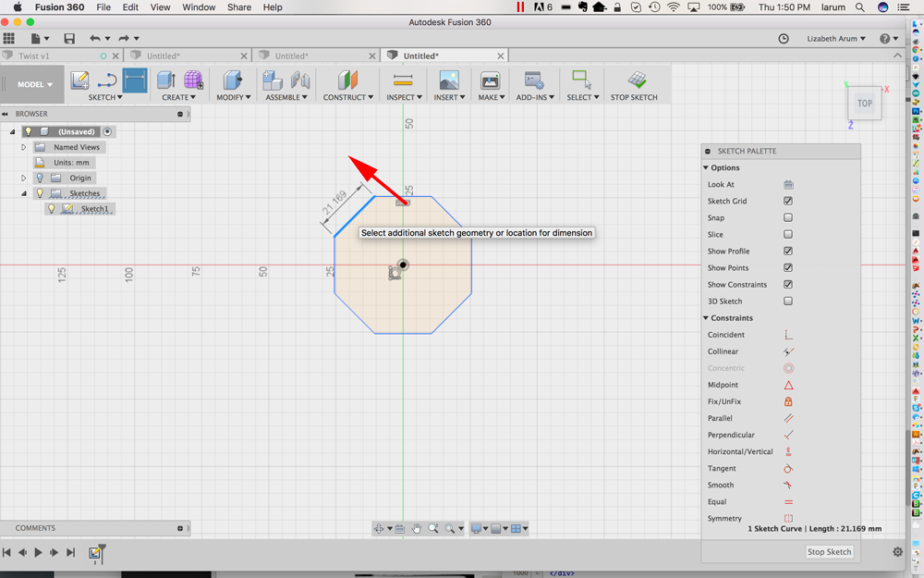The width and height of the screenshot is (924, 578).
Task: Click the Sketch1 timeline feature marker
Action: tap(94, 553)
